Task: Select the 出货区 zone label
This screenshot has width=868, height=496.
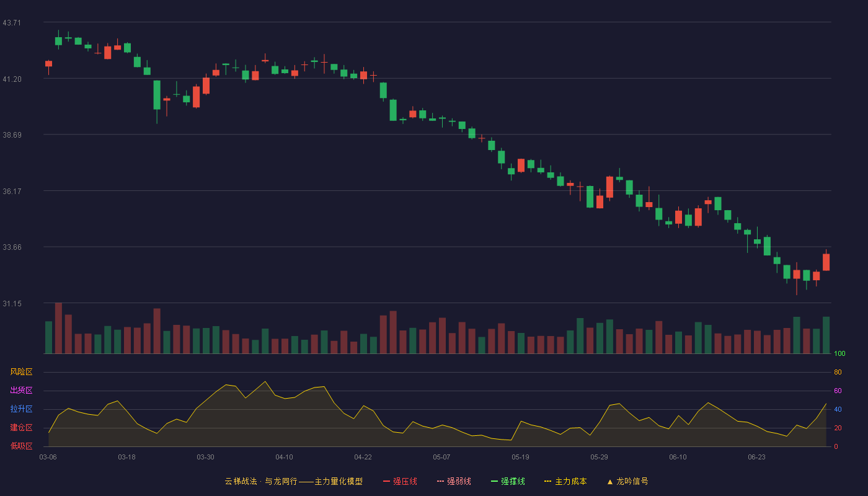Action: click(x=21, y=391)
